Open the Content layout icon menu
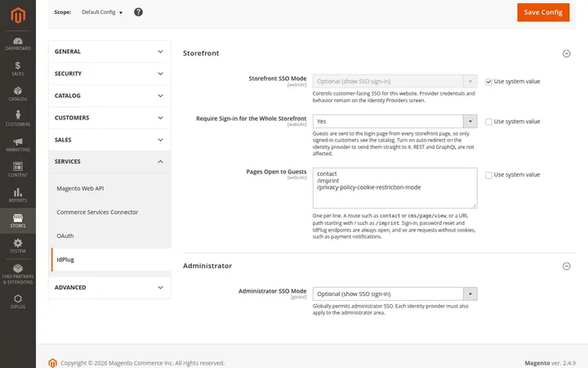 coord(18,170)
